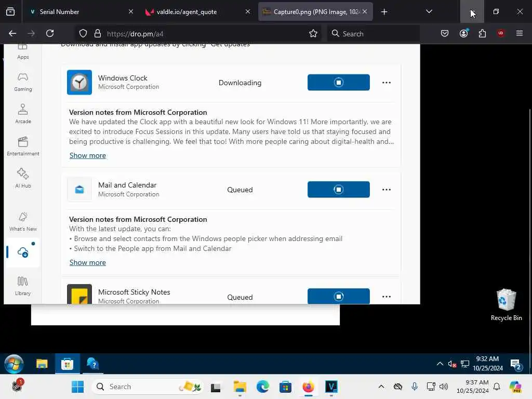Open the Windows Start menu
Screen dimensions: 532x399
(78, 387)
